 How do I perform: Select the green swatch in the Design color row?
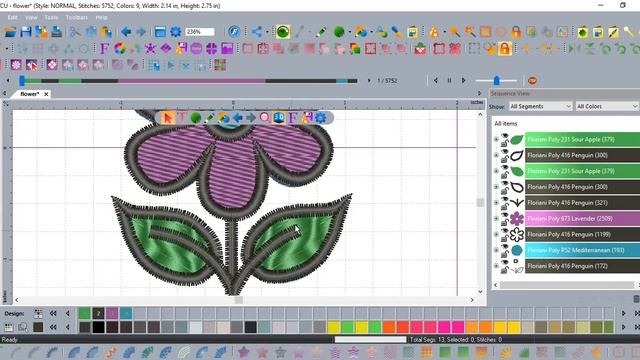point(84,313)
